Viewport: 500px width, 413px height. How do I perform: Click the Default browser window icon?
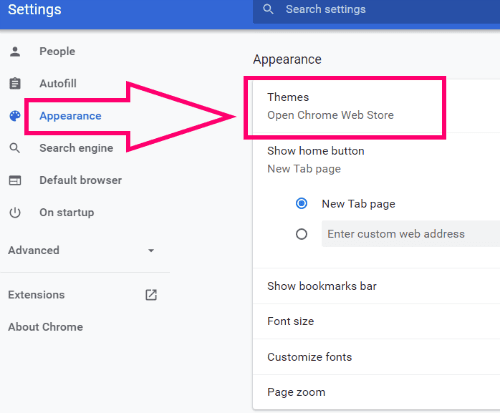tap(15, 180)
